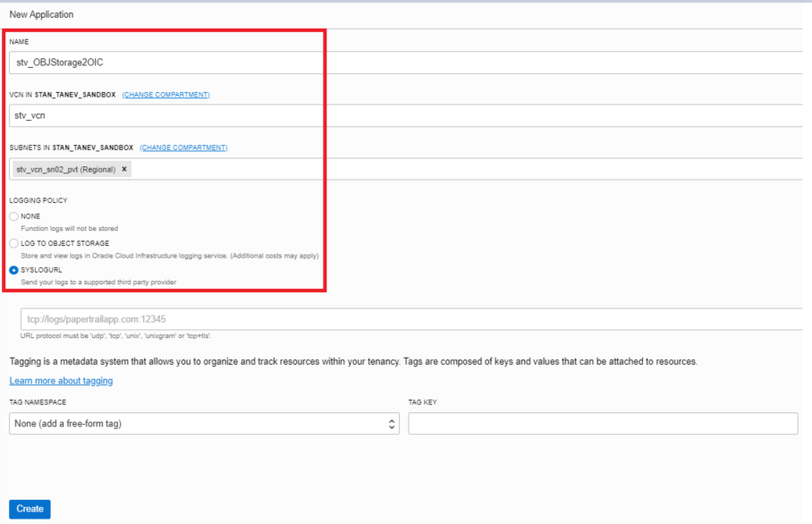The width and height of the screenshot is (812, 524).
Task: Focus the Name field containing stv_OBJStorage2OIC
Action: coord(402,63)
